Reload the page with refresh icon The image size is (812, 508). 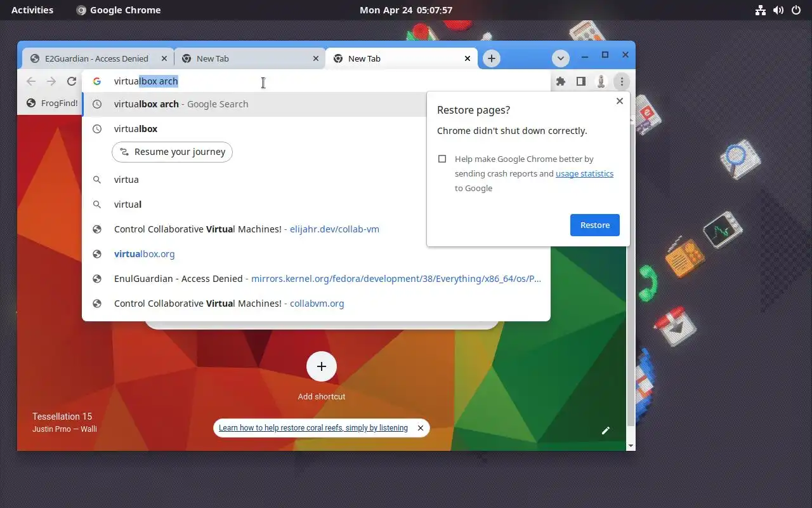72,81
